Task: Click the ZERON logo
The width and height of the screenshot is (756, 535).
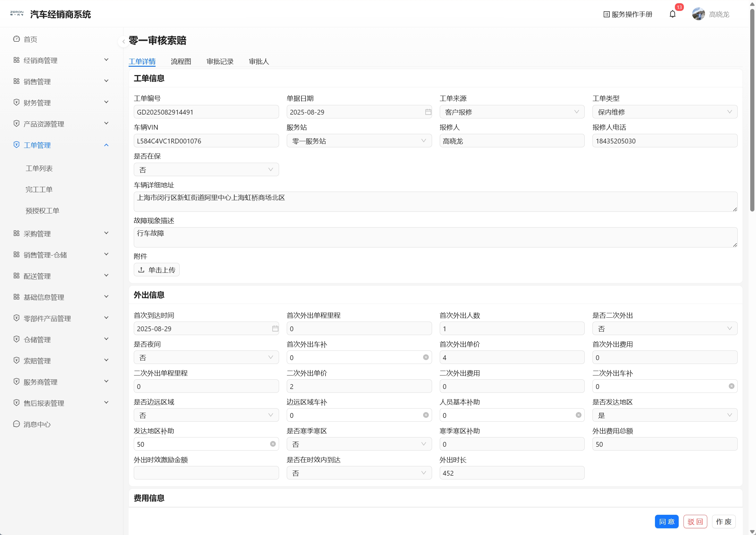Action: pyautogui.click(x=16, y=13)
